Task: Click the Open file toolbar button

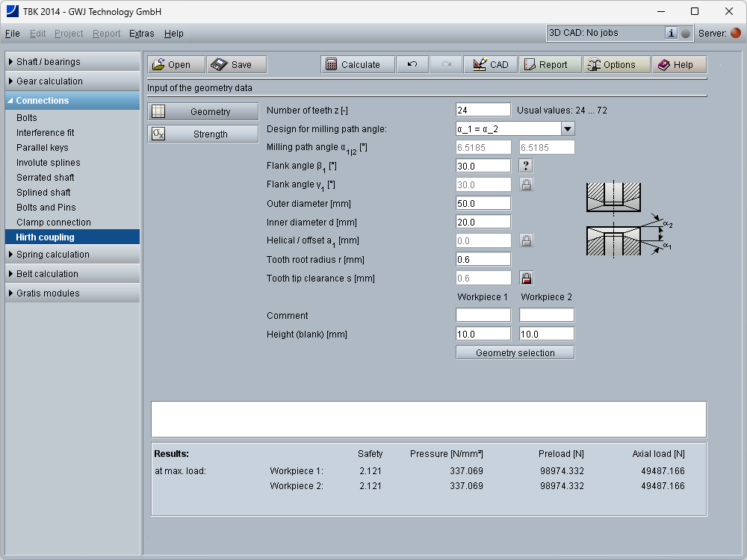Action: click(x=176, y=65)
